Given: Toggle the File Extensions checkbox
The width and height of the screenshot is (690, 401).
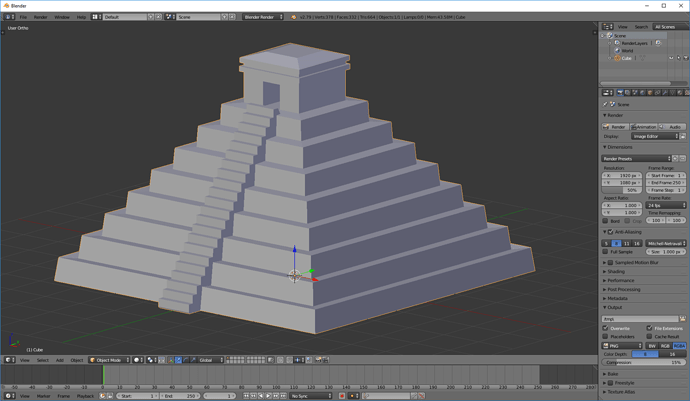Looking at the screenshot, I should [650, 328].
